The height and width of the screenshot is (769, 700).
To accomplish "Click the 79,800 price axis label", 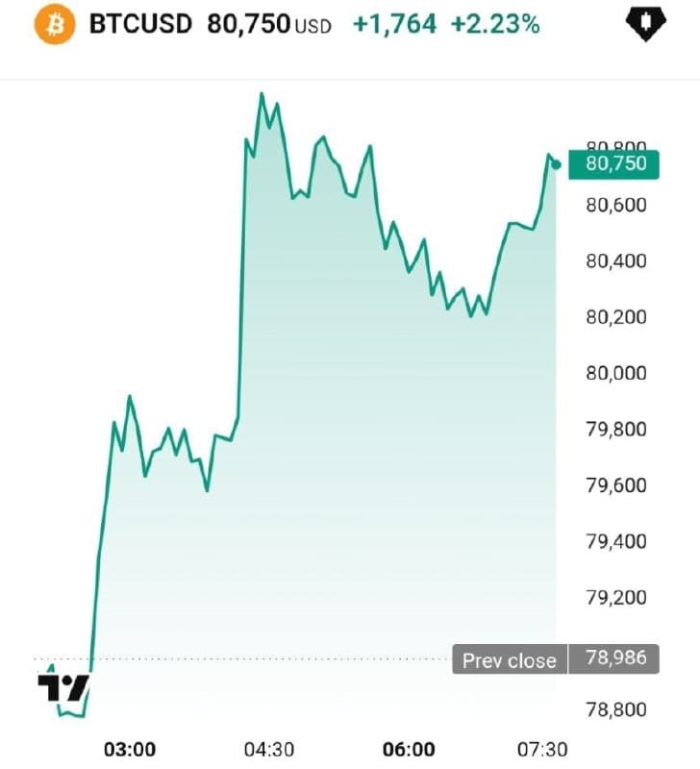I will pos(616,430).
